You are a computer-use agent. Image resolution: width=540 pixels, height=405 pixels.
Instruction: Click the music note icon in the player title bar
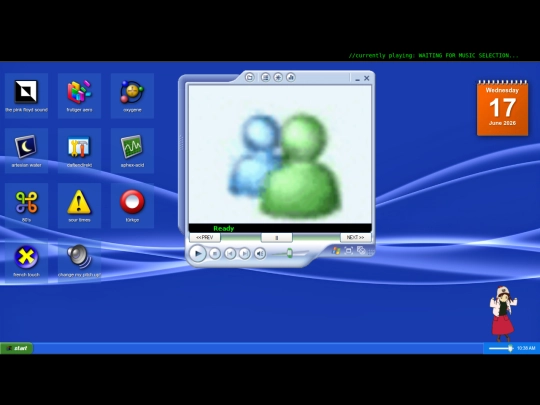click(291, 77)
